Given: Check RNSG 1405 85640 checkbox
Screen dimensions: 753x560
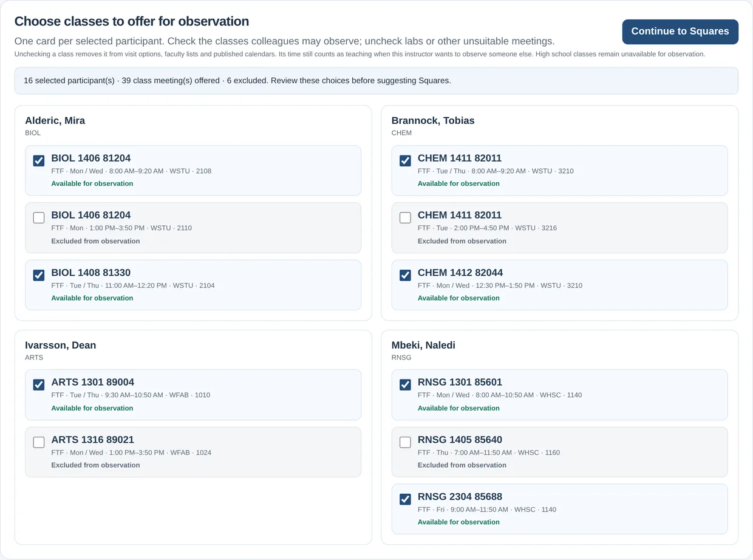Looking at the screenshot, I should pos(405,442).
